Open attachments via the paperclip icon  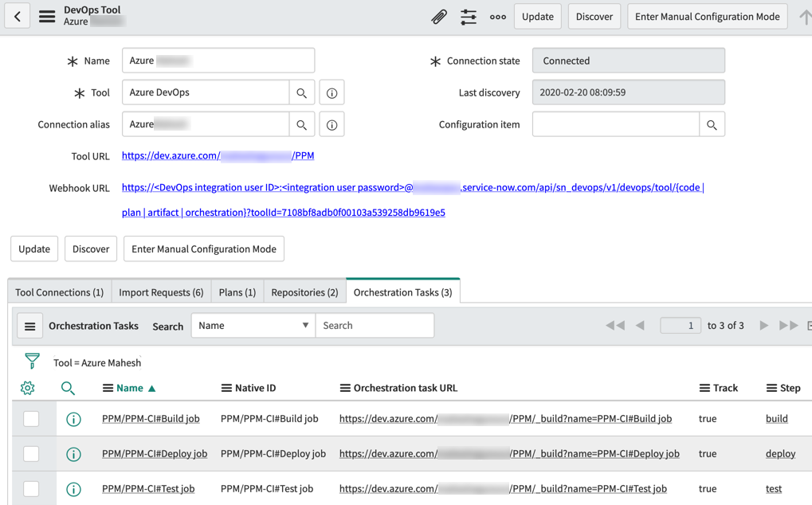[438, 17]
